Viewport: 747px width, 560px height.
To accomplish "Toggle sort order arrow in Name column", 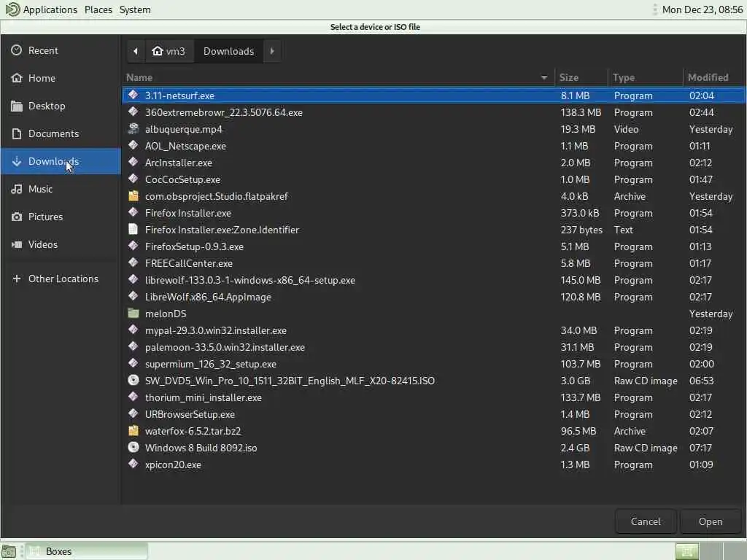I will pyautogui.click(x=543, y=77).
